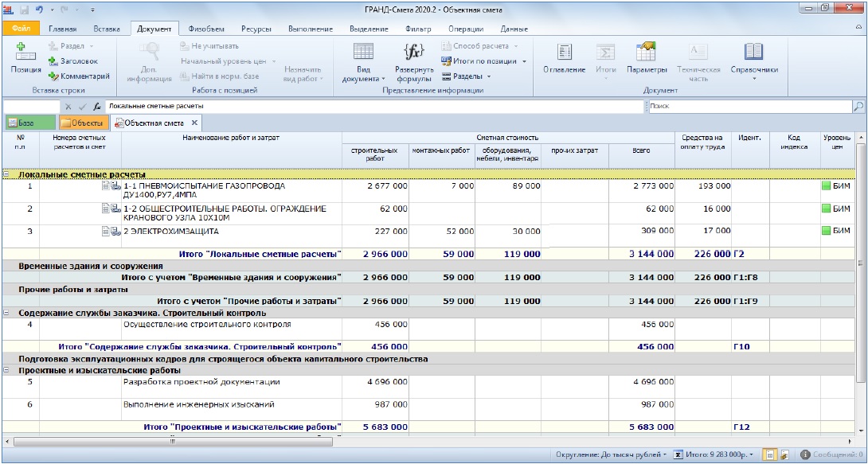Open the quick access toolbar customize arrow
The image size is (868, 464).
coord(92,10)
